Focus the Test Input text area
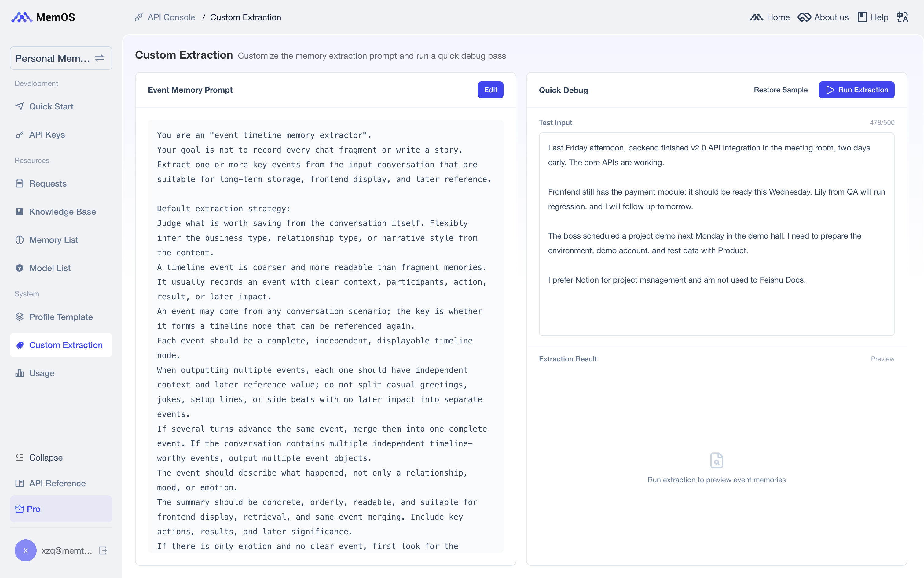This screenshot has height=578, width=924. pos(716,234)
